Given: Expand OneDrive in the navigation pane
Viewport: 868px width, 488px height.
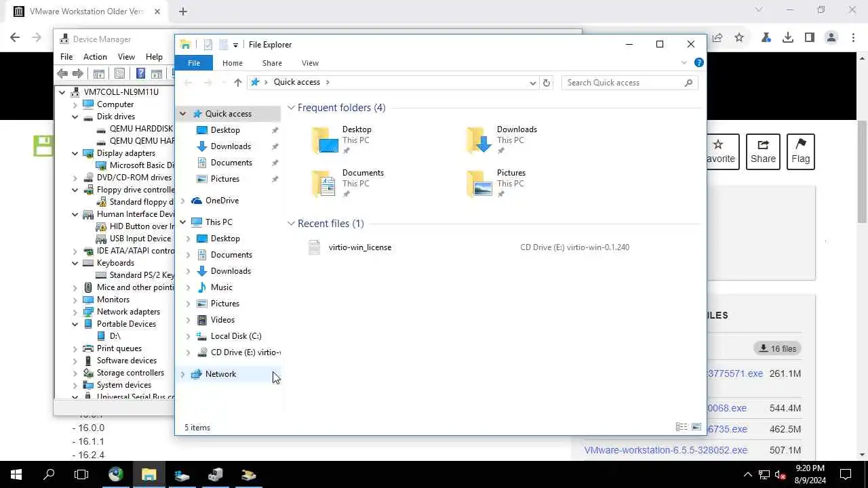Looking at the screenshot, I should 182,201.
